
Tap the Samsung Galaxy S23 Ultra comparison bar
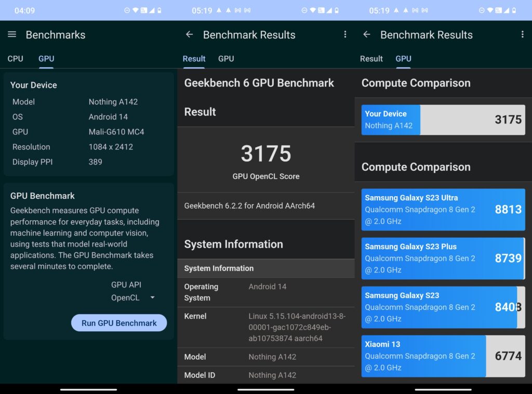(443, 209)
